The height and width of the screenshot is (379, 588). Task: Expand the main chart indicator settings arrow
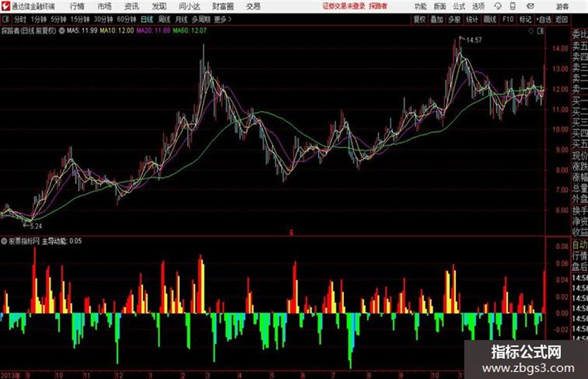click(62, 30)
